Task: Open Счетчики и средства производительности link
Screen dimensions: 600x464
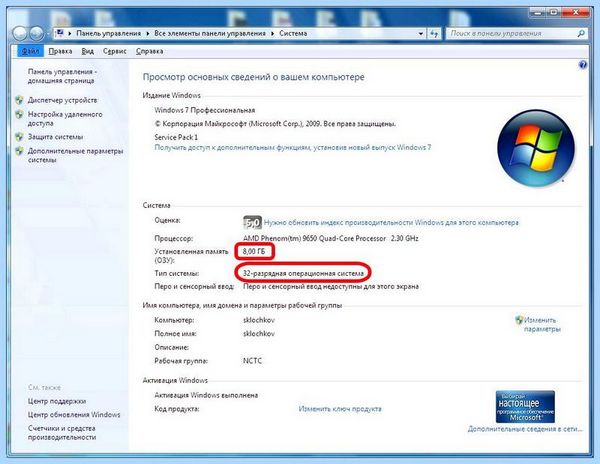Action: coord(62,433)
